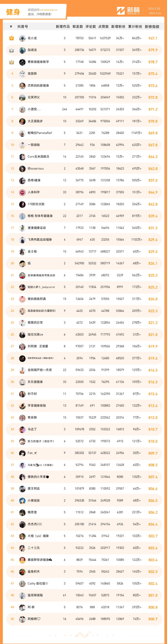Viewport: 167px width, 644px height.
Task: Click the 新增粉丝 column header
Action: point(118,26)
